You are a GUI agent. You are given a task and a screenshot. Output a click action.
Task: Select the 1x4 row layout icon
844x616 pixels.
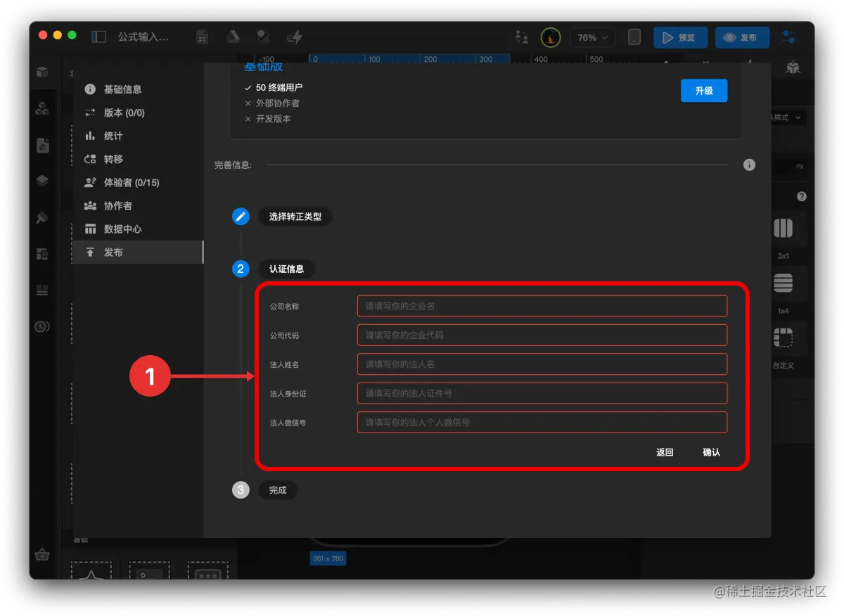tap(783, 283)
